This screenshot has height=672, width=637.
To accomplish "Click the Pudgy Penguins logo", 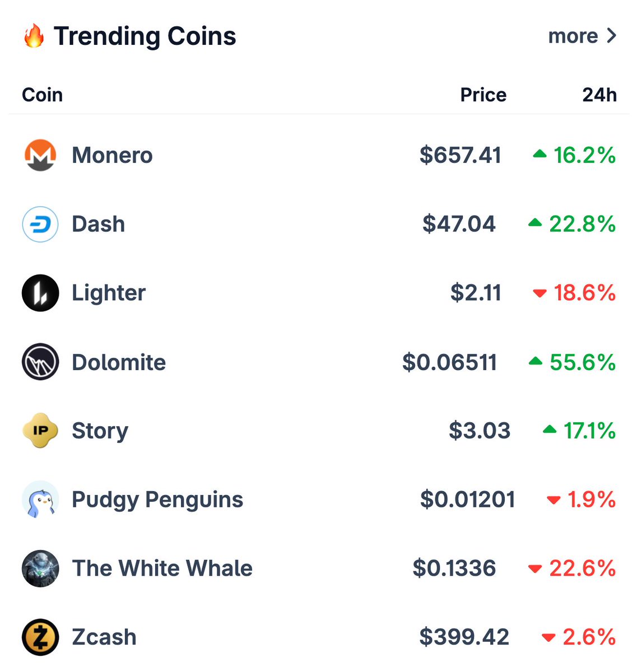I will coord(40,500).
